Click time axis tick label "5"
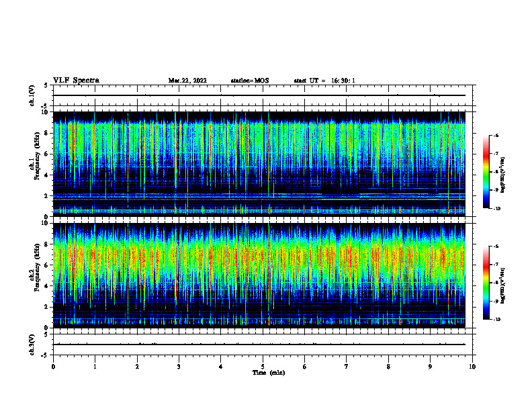This screenshot has height=411, width=532. [x=263, y=367]
